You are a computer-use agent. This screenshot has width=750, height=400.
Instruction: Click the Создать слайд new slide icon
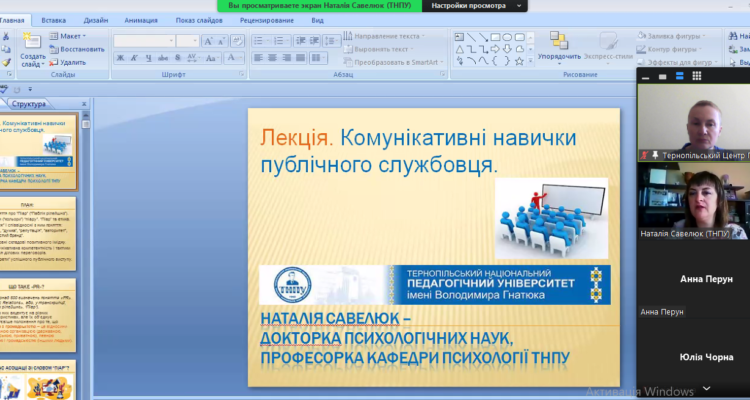(x=32, y=41)
